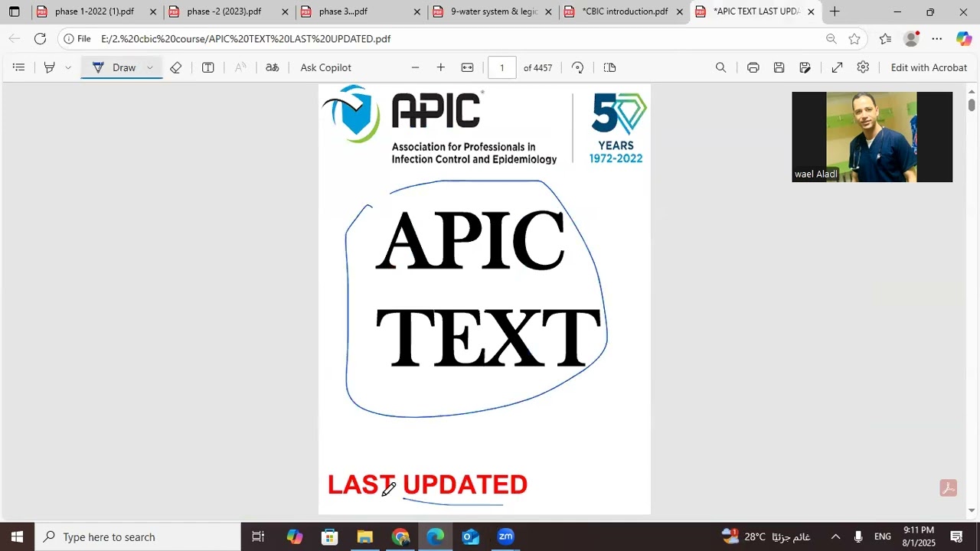The width and height of the screenshot is (980, 551).
Task: Click the File site information icon
Action: (x=77, y=38)
